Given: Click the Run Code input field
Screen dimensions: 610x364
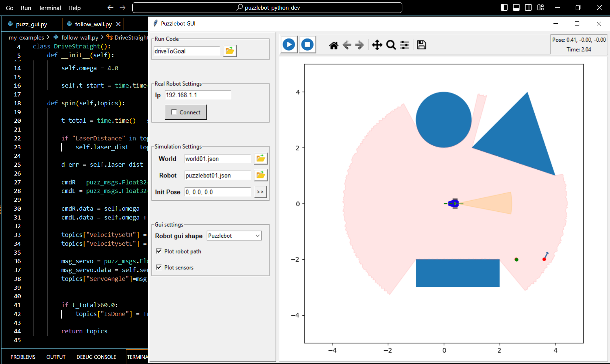Looking at the screenshot, I should pyautogui.click(x=187, y=51).
